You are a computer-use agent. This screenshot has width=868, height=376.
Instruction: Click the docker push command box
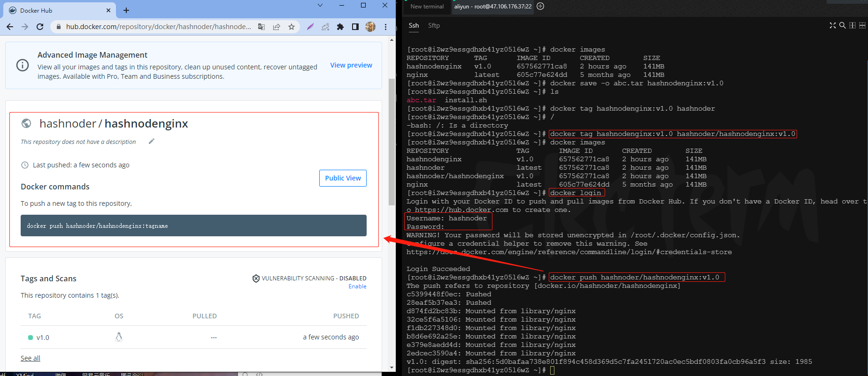tap(193, 226)
